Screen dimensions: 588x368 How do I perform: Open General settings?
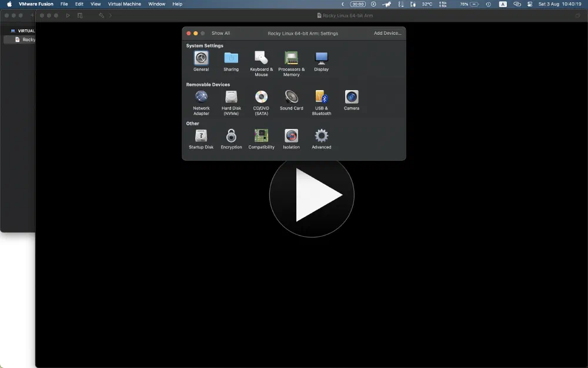201,58
